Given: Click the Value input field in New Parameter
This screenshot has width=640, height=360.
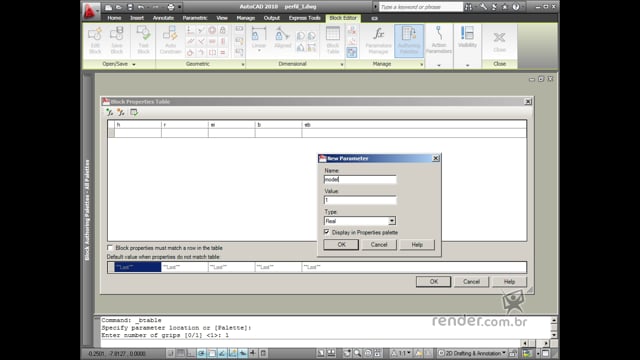Looking at the screenshot, I should 360,200.
